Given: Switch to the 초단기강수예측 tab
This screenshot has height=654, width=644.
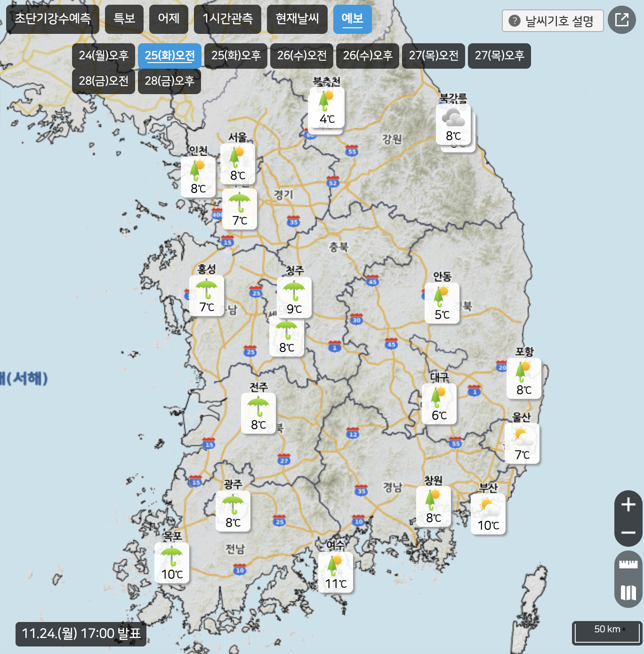Looking at the screenshot, I should click(53, 19).
